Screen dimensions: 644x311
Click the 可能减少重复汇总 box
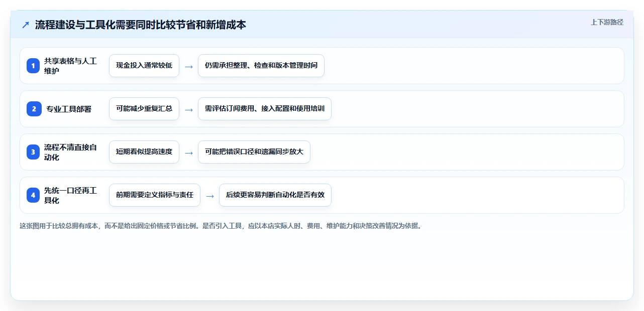[x=144, y=109]
